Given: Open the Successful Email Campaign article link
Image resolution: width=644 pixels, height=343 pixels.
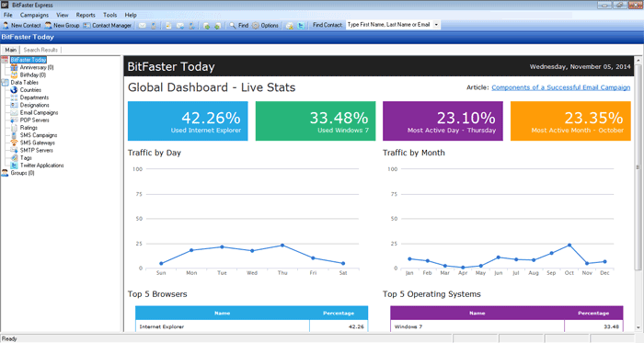Looking at the screenshot, I should pos(560,87).
